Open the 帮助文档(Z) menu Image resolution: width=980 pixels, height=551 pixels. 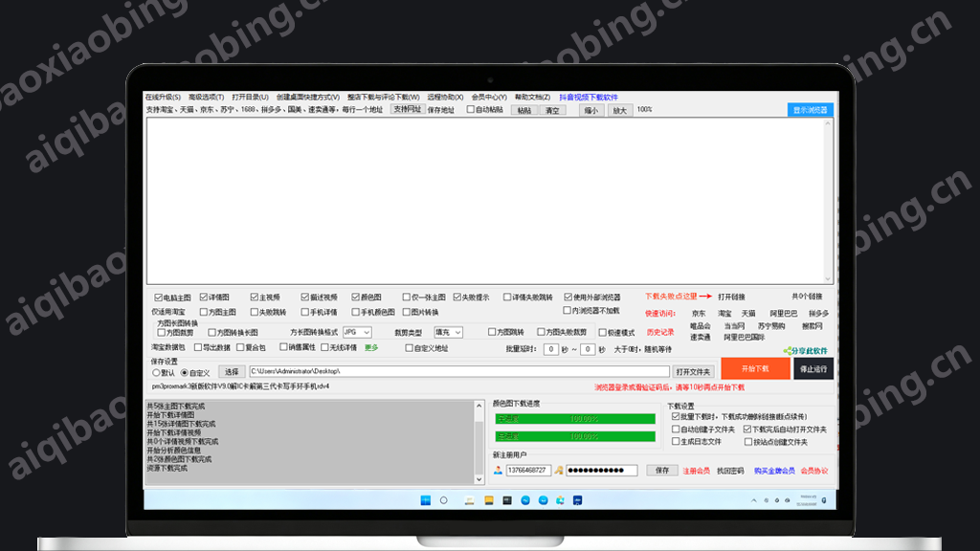(x=532, y=97)
